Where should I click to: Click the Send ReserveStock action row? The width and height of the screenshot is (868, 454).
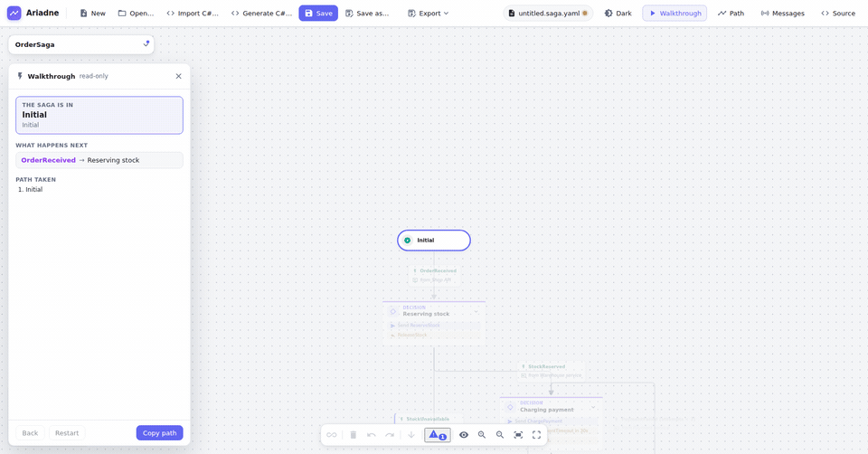[434, 326]
